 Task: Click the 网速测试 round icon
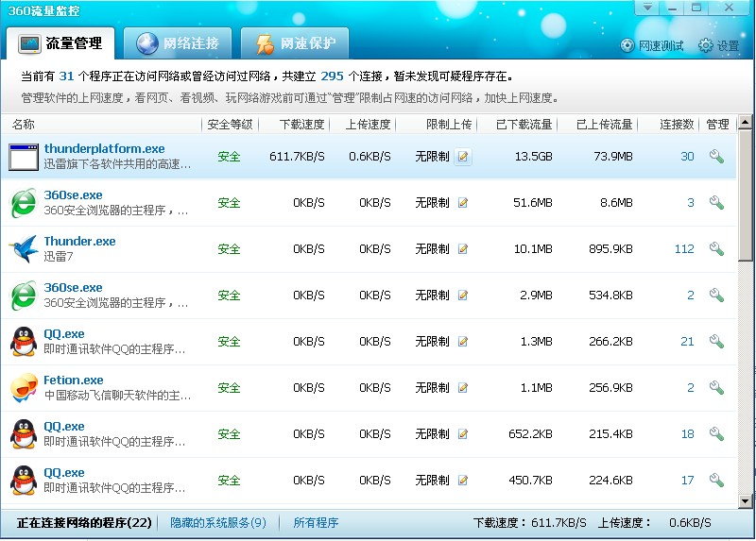coord(627,45)
